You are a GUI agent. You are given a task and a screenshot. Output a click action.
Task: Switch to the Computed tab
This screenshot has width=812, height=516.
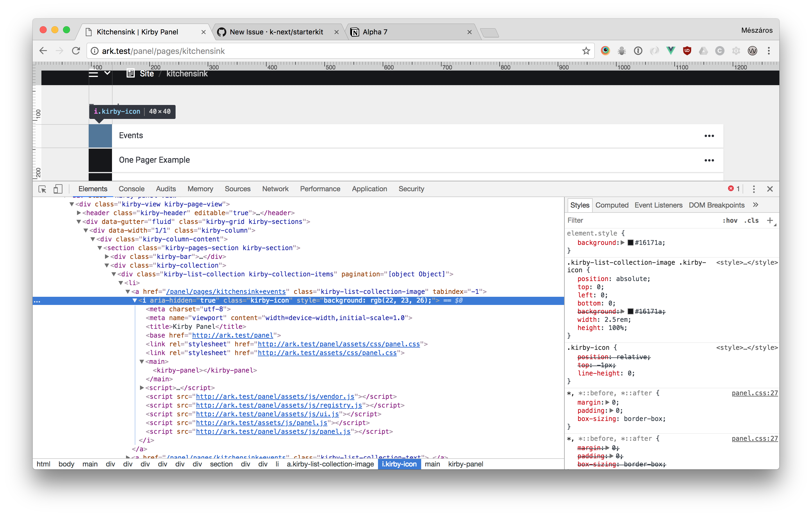pos(612,205)
